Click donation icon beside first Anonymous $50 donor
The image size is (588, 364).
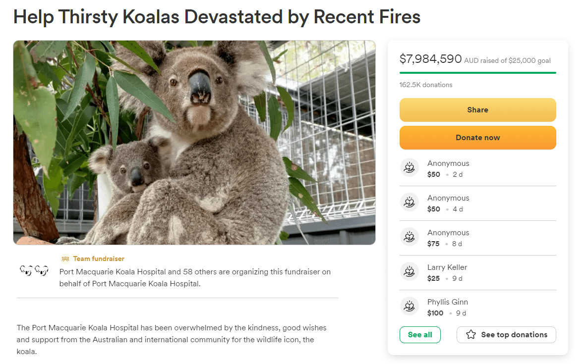pos(410,168)
